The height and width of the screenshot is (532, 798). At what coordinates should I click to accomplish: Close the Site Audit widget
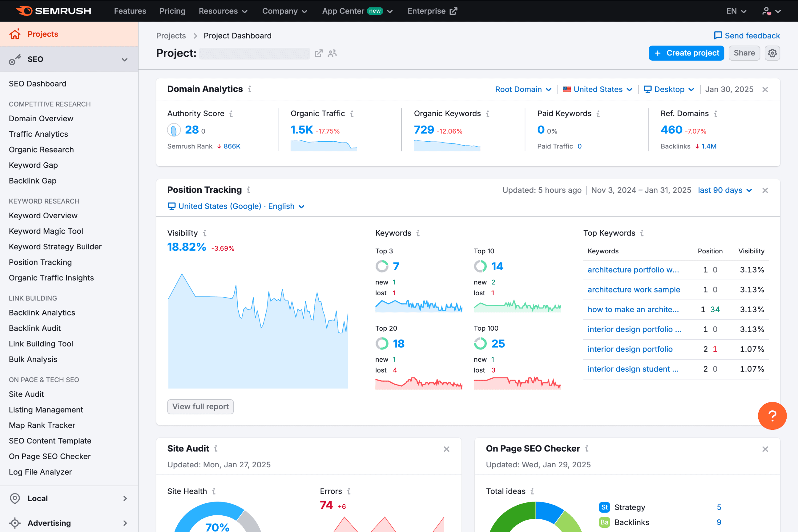tap(446, 449)
